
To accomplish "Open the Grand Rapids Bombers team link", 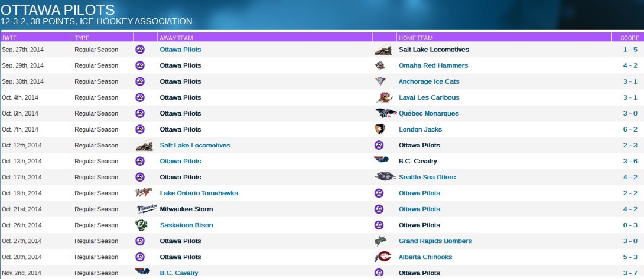I will point(435,241).
